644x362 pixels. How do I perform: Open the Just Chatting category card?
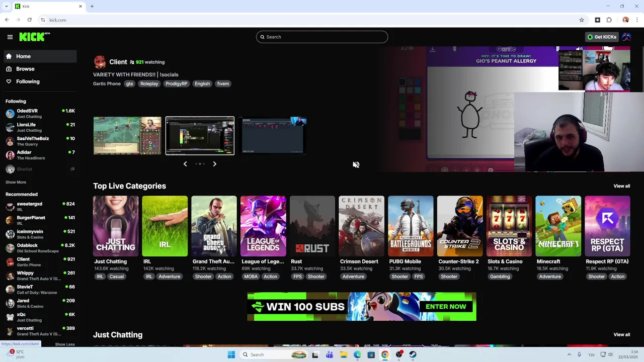coord(116,226)
